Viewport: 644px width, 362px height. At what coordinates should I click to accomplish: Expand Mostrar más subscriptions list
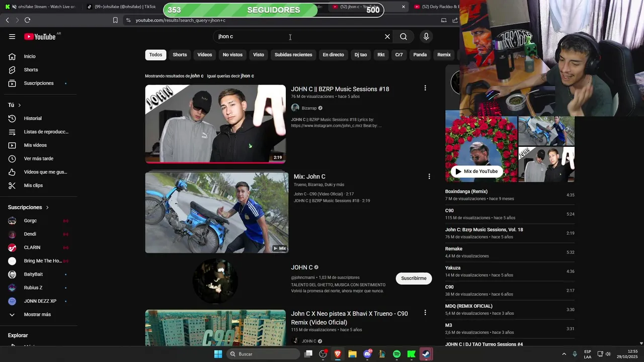38,315
